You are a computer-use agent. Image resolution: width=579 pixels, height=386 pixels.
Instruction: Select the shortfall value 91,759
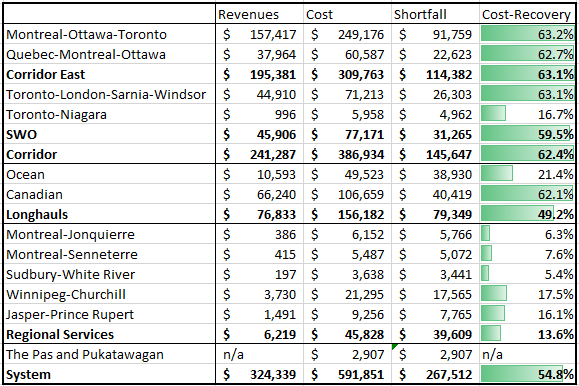452,34
